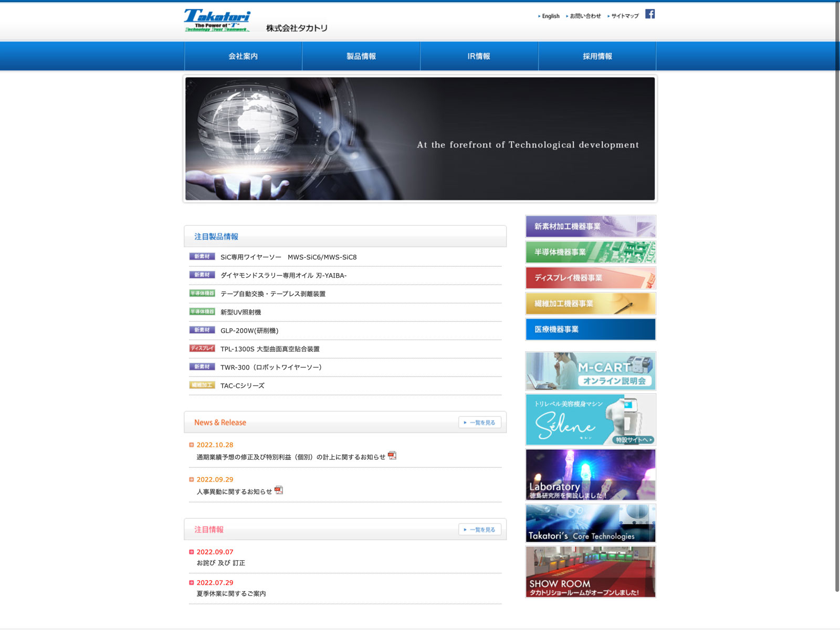Go to IR情報 navigation tab
Screen dimensions: 840x630
click(479, 56)
